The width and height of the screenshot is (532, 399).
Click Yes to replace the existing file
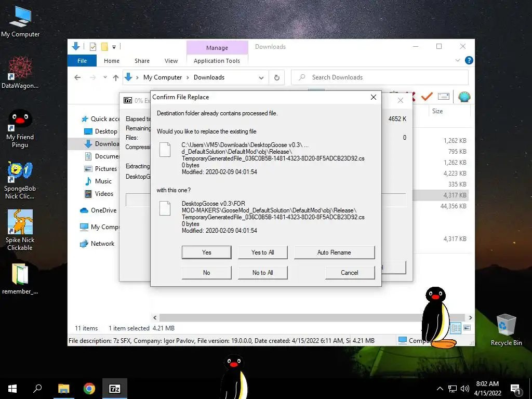pos(206,252)
